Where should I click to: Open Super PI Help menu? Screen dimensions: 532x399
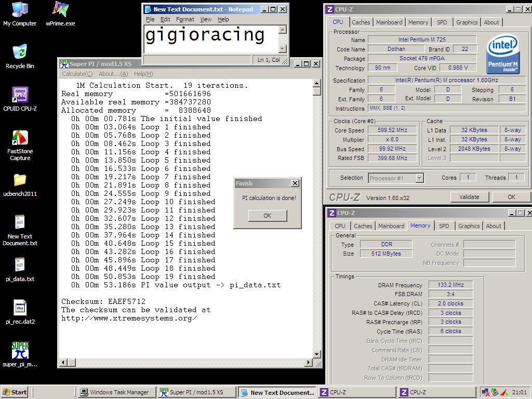143,74
